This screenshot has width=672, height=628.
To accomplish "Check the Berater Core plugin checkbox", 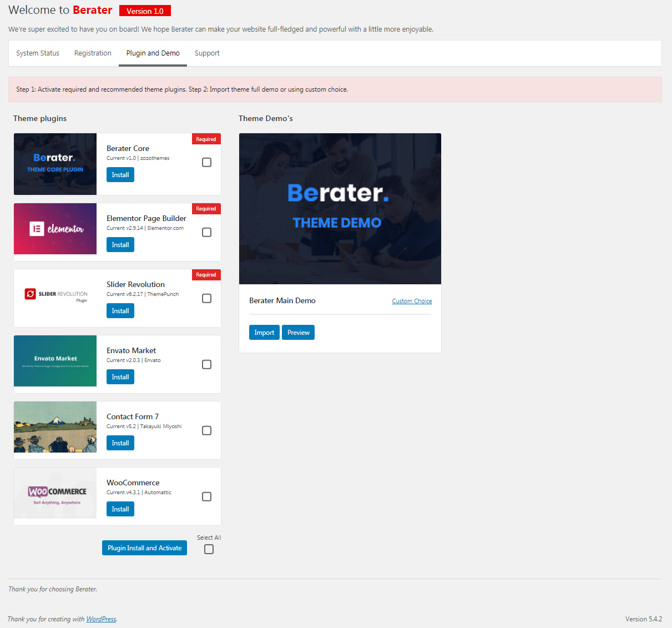I will click(206, 163).
